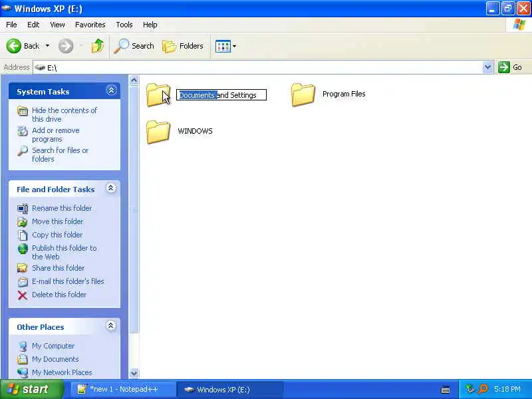Collapse the File and Folder Tasks panel

point(111,188)
